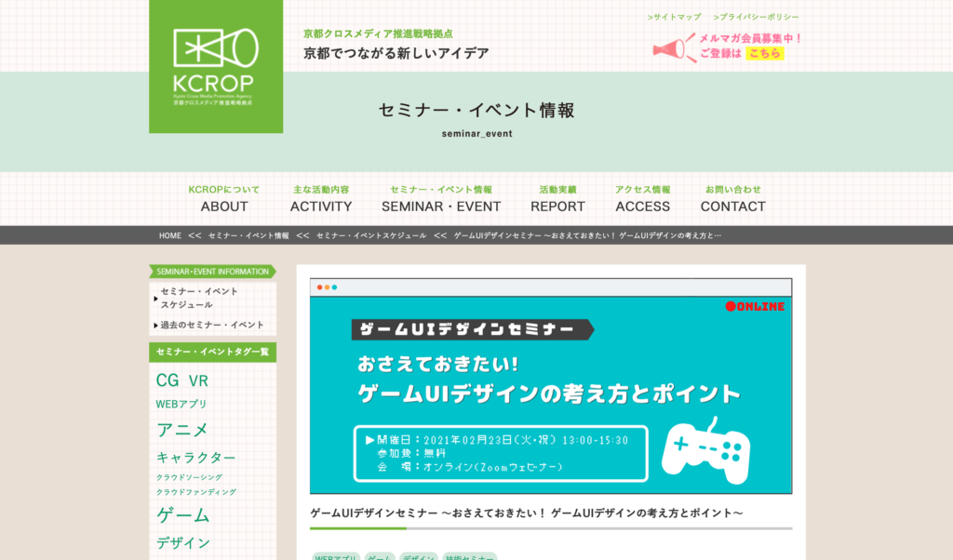Click breadcrumb セミナー・イベントスケジュール
The width and height of the screenshot is (953, 560).
(x=371, y=235)
